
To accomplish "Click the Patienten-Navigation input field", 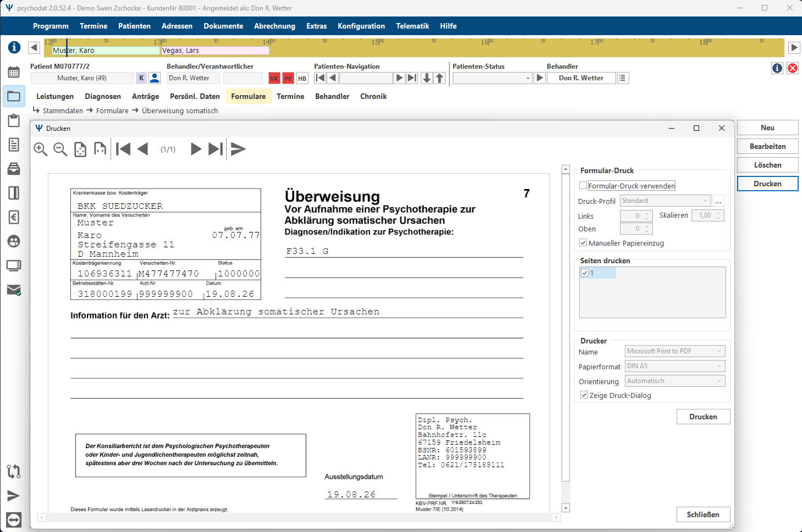I will click(x=366, y=78).
